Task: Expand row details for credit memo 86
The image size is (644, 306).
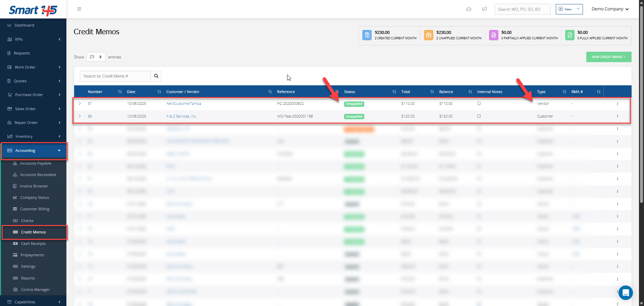Action: tap(80, 116)
